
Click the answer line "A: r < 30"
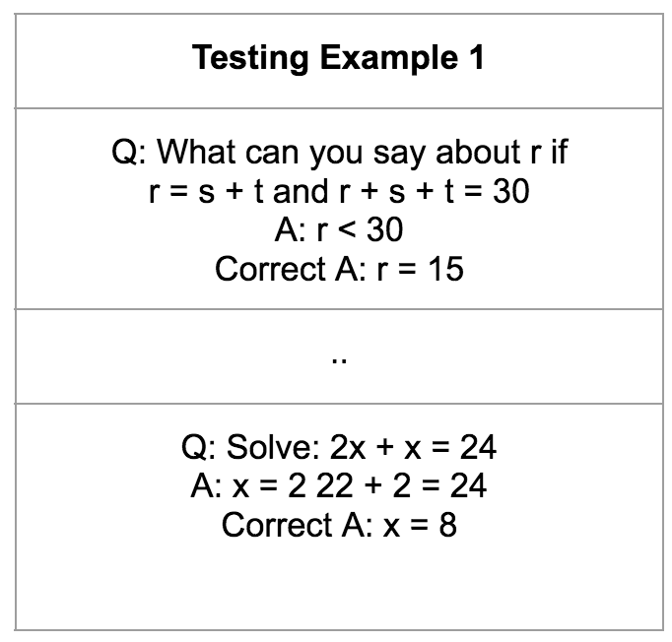(x=339, y=229)
